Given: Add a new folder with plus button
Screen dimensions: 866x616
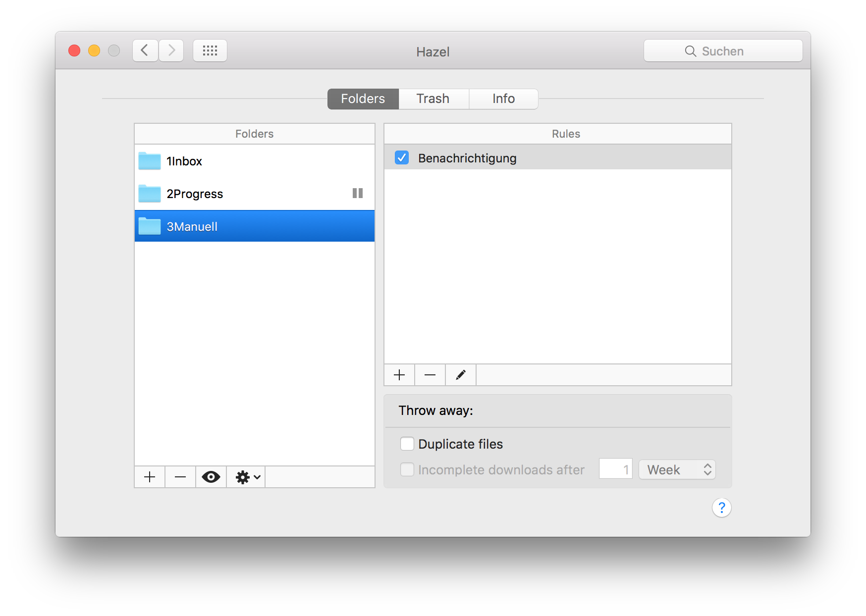Looking at the screenshot, I should click(150, 477).
